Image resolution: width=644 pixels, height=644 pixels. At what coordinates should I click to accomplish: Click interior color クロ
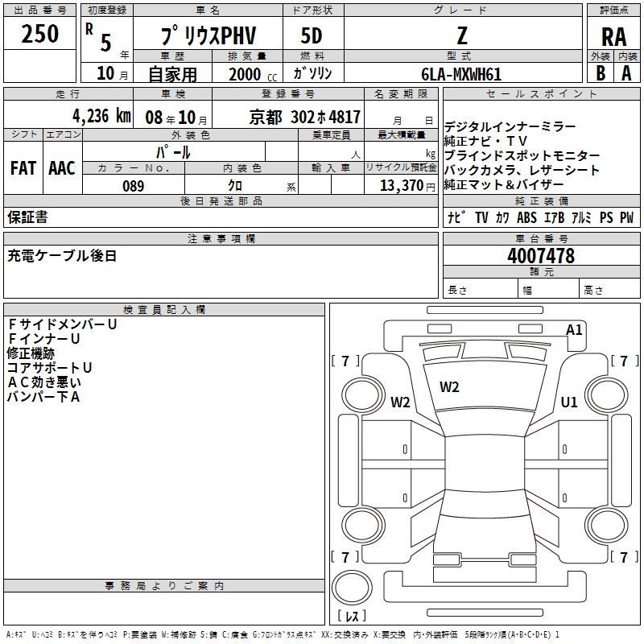235,186
